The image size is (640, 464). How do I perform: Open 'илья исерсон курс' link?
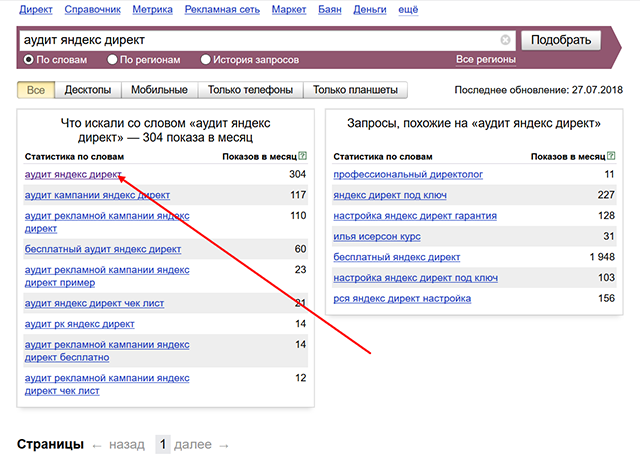tap(377, 236)
